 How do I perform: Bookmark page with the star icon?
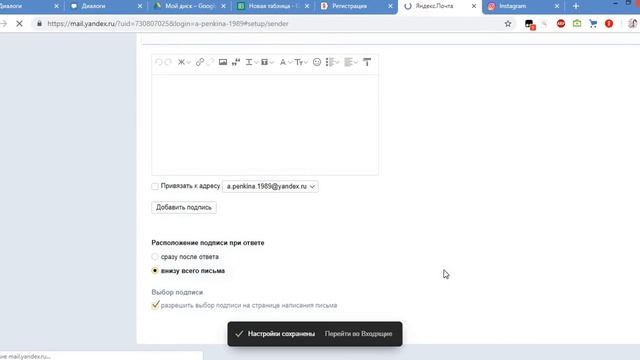pyautogui.click(x=508, y=24)
